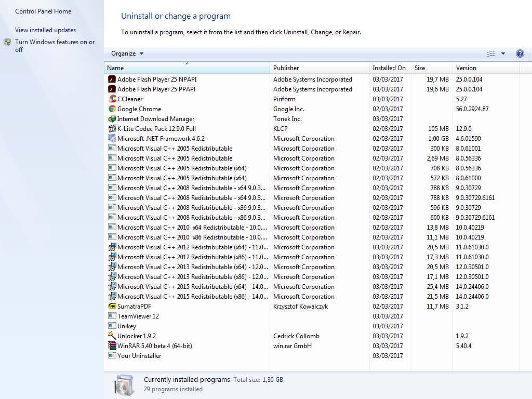Click the TeamViewer 12 icon
The height and width of the screenshot is (399, 532).
[112, 316]
